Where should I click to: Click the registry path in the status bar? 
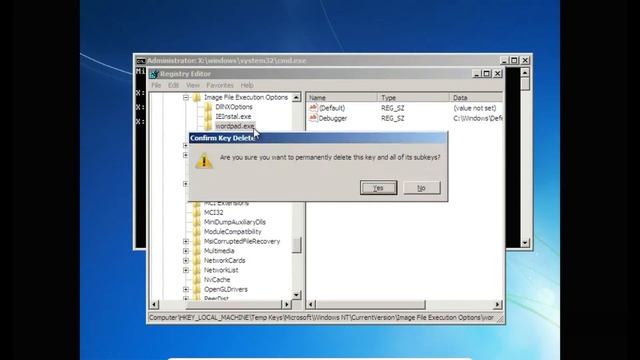pos(321,318)
